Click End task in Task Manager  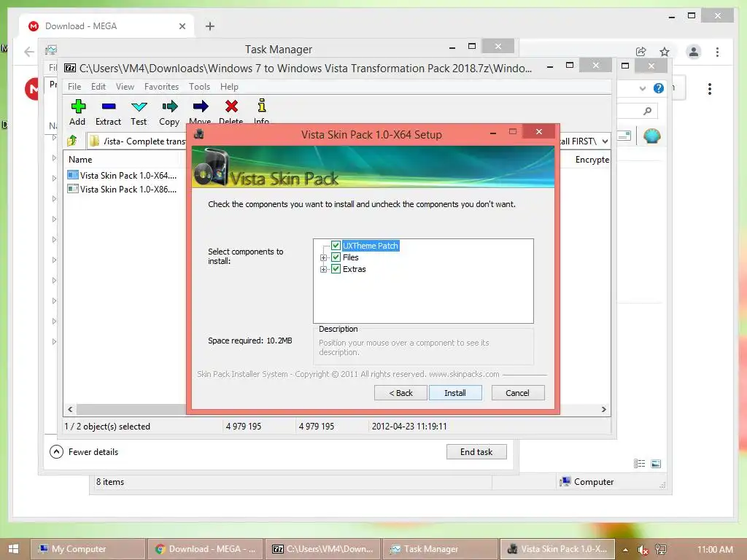[476, 451]
